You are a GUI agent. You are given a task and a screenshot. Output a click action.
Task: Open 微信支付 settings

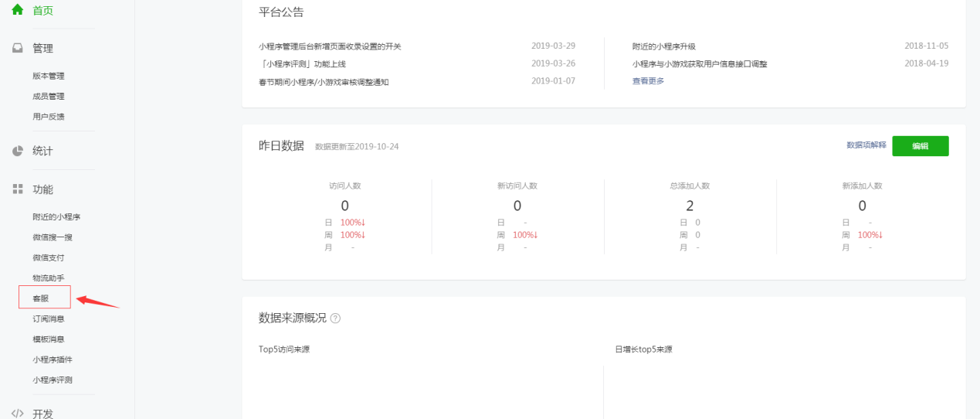click(x=49, y=257)
